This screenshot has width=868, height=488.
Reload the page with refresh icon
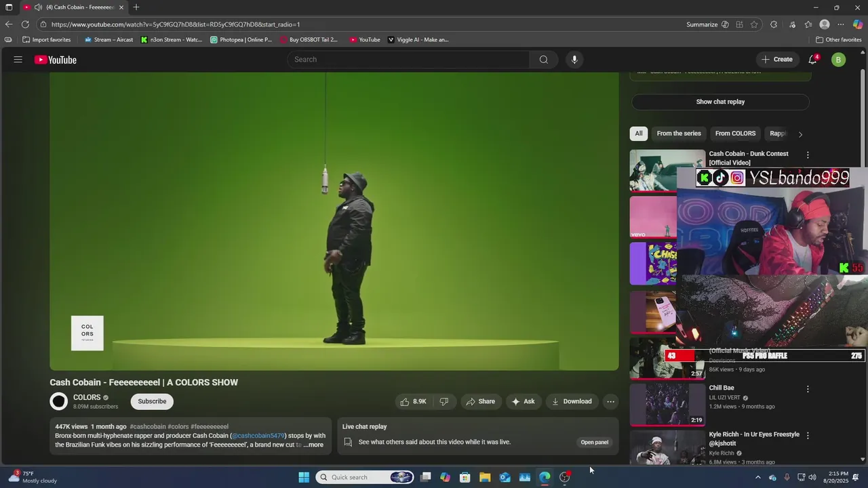coord(25,24)
